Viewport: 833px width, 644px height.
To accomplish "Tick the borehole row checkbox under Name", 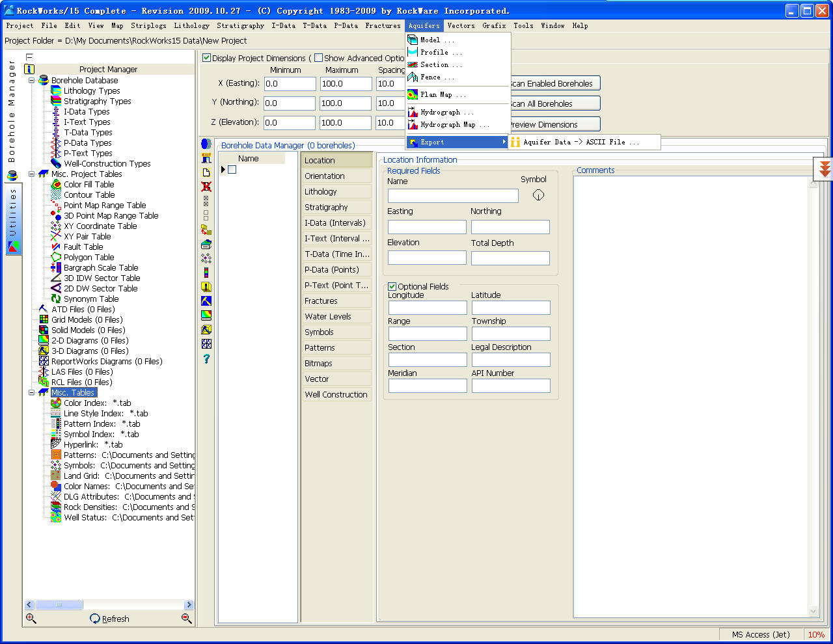I will [232, 169].
